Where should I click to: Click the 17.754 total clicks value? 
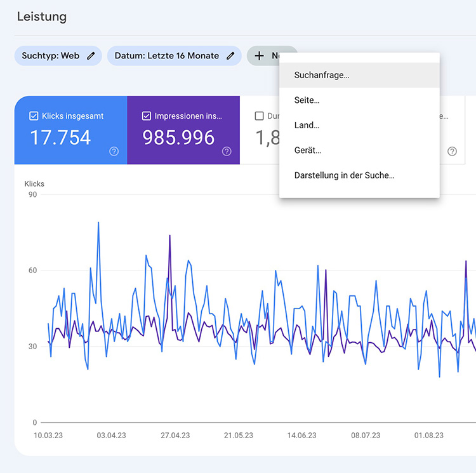pyautogui.click(x=61, y=138)
